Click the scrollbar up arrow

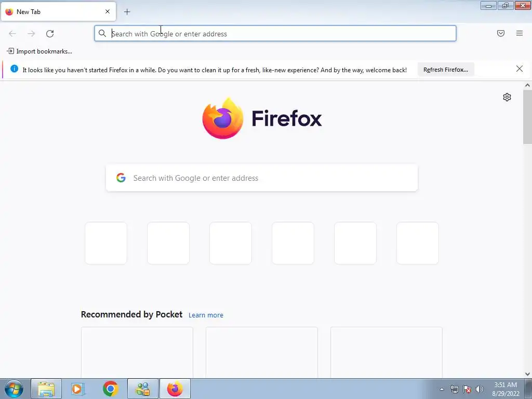click(x=527, y=86)
